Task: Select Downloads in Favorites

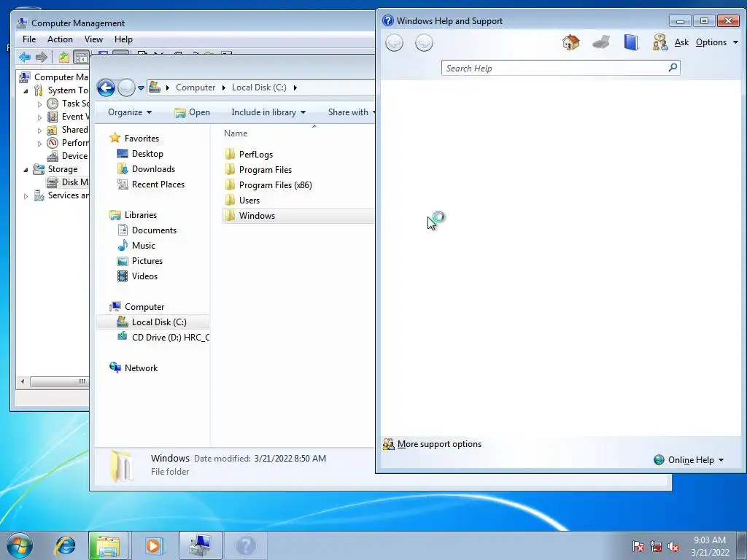Action: click(x=153, y=169)
